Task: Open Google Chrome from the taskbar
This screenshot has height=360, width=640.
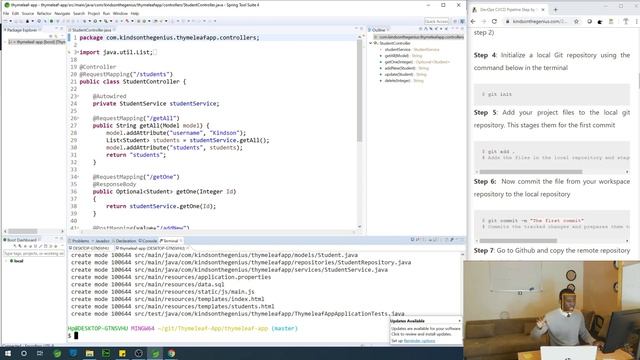Action: point(171,353)
